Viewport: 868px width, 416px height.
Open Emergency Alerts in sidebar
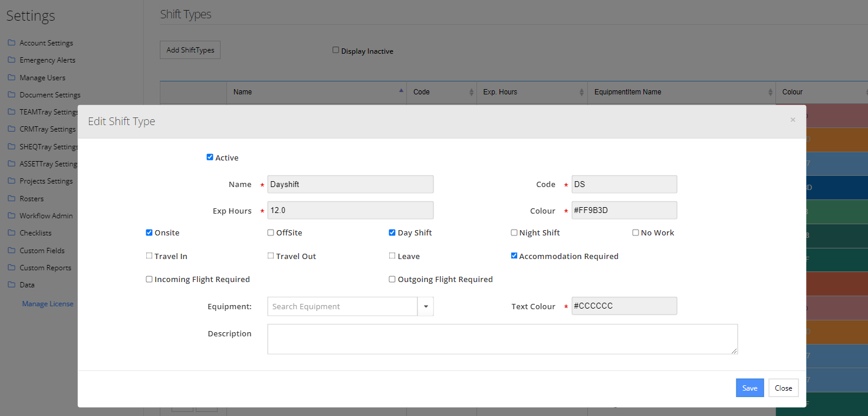click(x=47, y=60)
